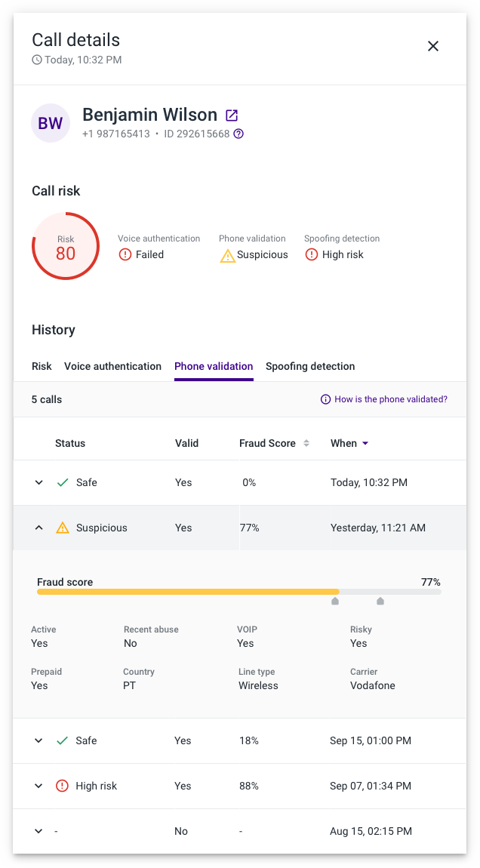Click the Voice authentication Failed error icon
Screen dimensions: 480x868
pyautogui.click(x=125, y=254)
